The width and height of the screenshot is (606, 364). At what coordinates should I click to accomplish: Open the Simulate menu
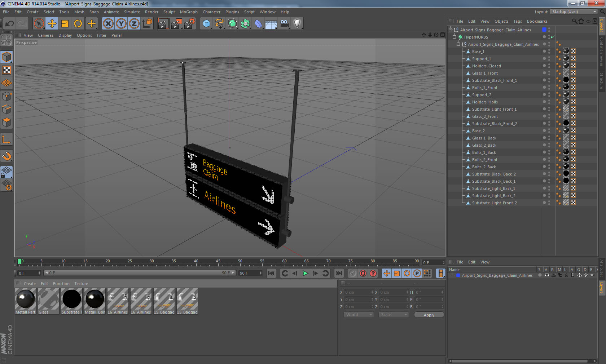132,12
